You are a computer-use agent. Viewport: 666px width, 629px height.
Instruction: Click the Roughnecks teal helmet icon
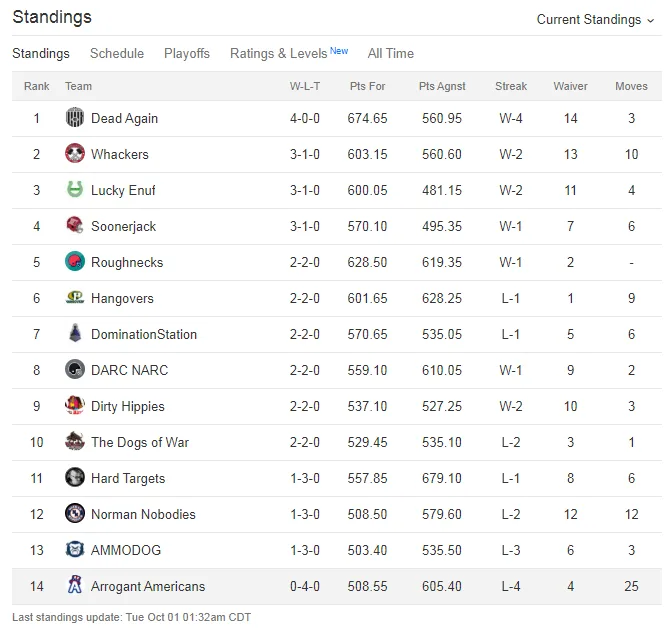click(x=75, y=262)
